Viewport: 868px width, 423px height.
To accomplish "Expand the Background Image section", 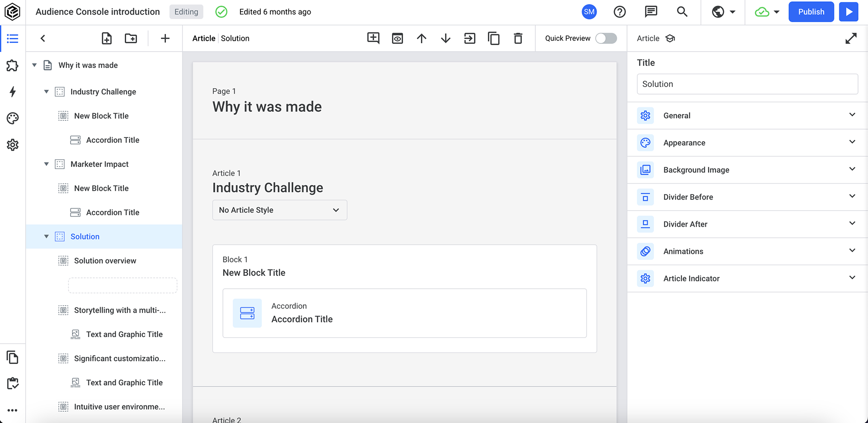I will tap(747, 170).
